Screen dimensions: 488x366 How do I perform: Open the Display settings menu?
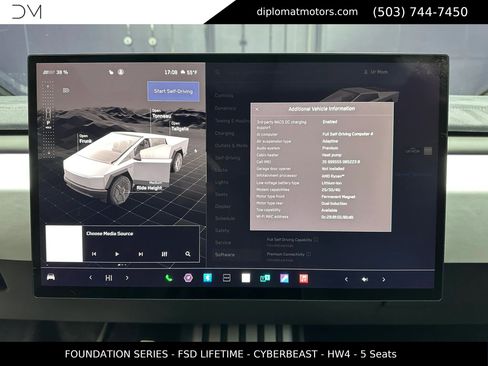[222, 206]
